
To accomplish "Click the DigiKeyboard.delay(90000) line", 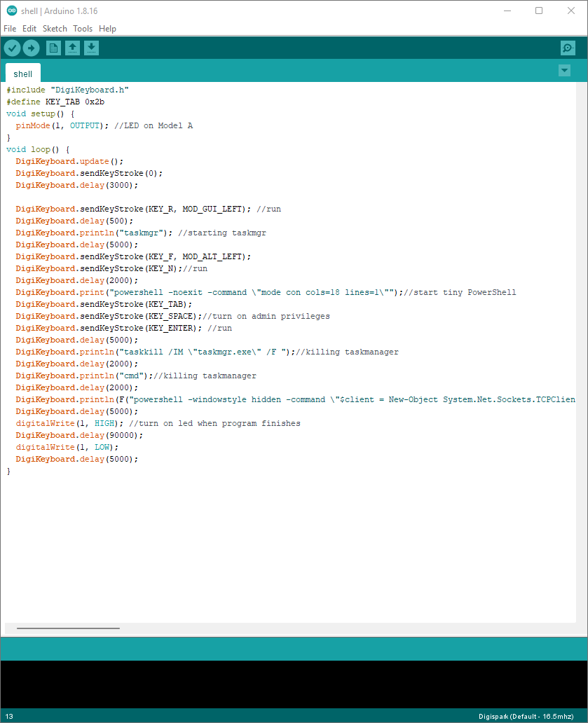I will click(79, 435).
